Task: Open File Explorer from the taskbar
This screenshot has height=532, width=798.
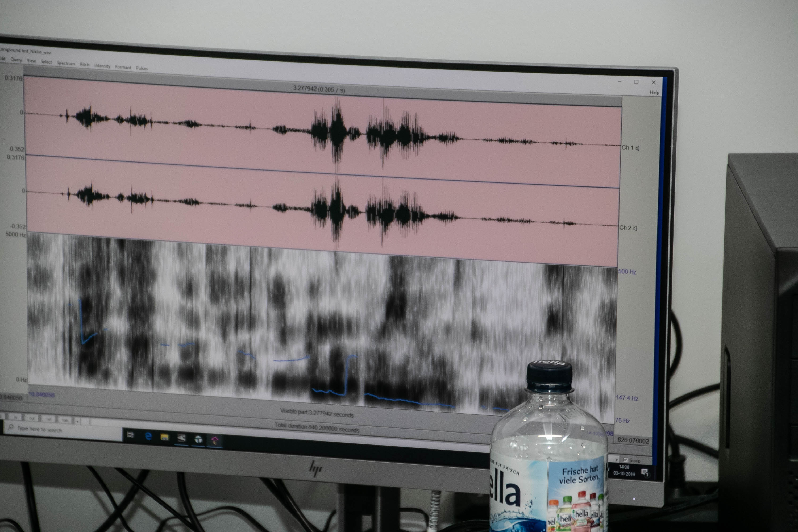Action: pos(165,437)
